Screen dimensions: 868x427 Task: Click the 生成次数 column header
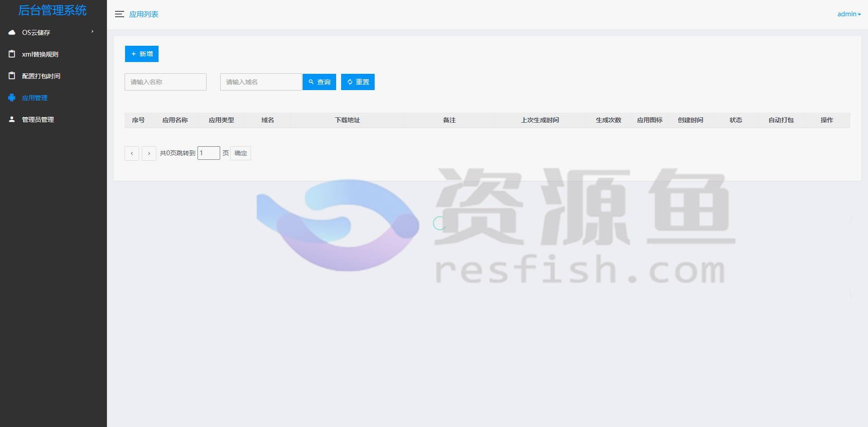click(608, 120)
